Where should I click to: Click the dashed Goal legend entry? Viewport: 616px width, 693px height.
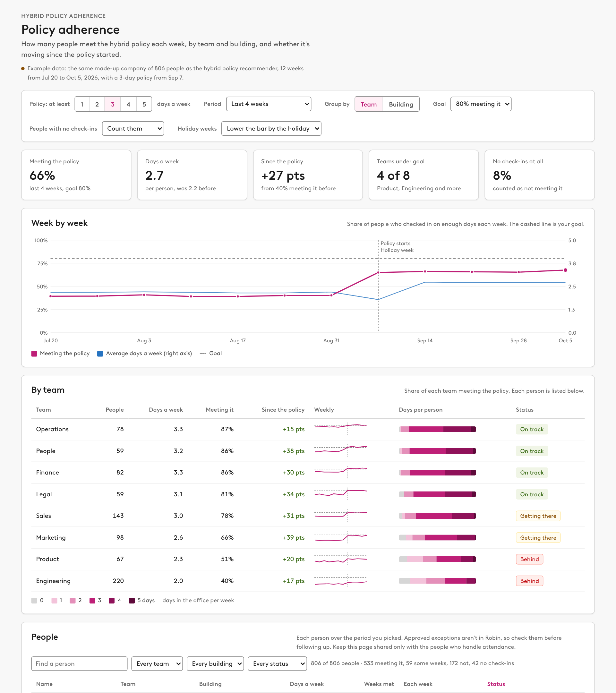click(x=211, y=353)
